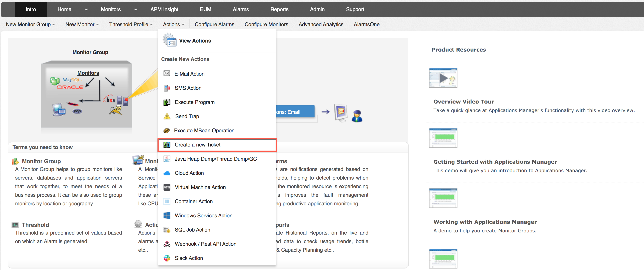
Task: Click the Webhook / Rest API Action icon
Action: pos(167,244)
